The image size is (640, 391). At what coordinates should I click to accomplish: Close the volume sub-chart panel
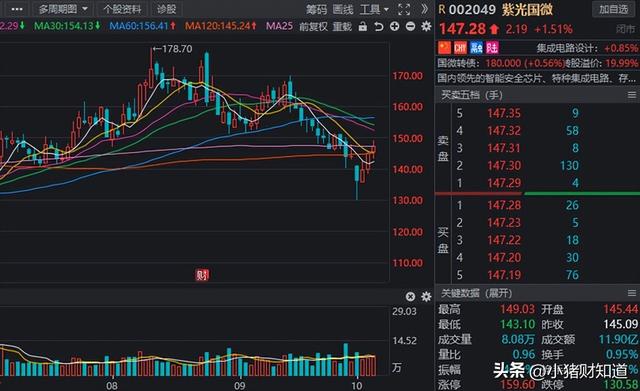[410, 297]
